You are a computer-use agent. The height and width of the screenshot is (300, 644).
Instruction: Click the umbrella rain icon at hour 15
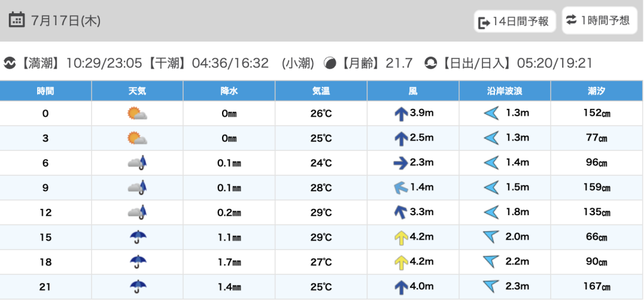pyautogui.click(x=136, y=237)
